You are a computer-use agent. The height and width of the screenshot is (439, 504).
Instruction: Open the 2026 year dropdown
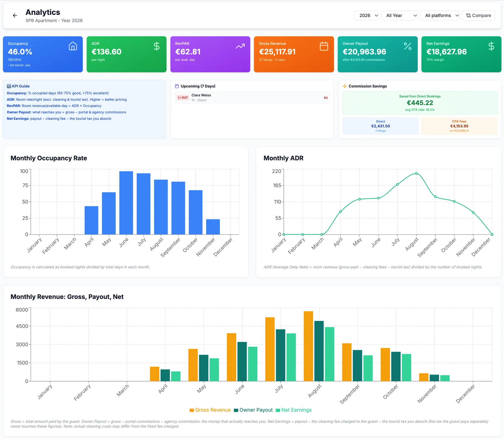click(x=367, y=15)
